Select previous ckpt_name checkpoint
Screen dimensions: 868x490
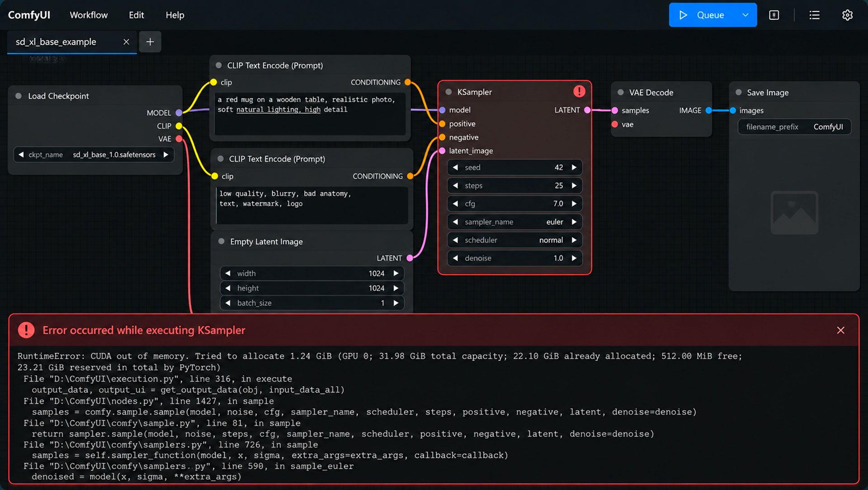pyautogui.click(x=21, y=155)
